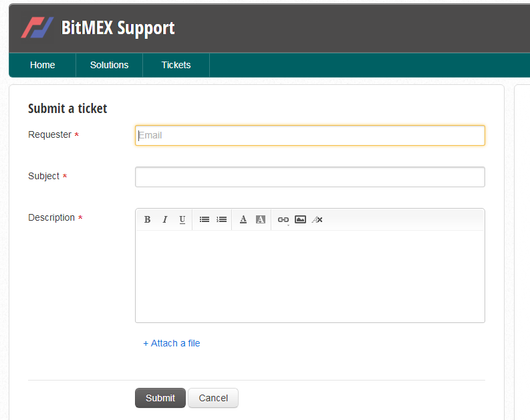The height and width of the screenshot is (420, 530).
Task: Toggle underline formatting in description editor
Action: coord(182,220)
